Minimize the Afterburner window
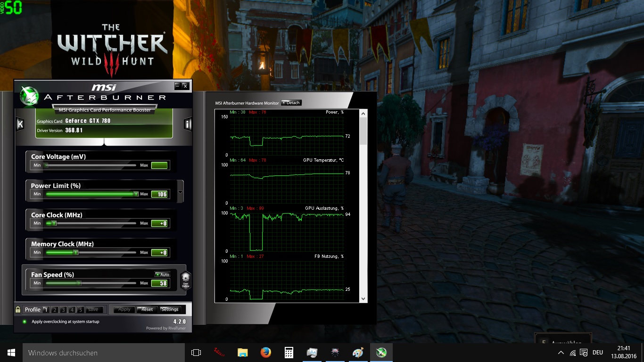This screenshot has height=362, width=644. click(177, 86)
